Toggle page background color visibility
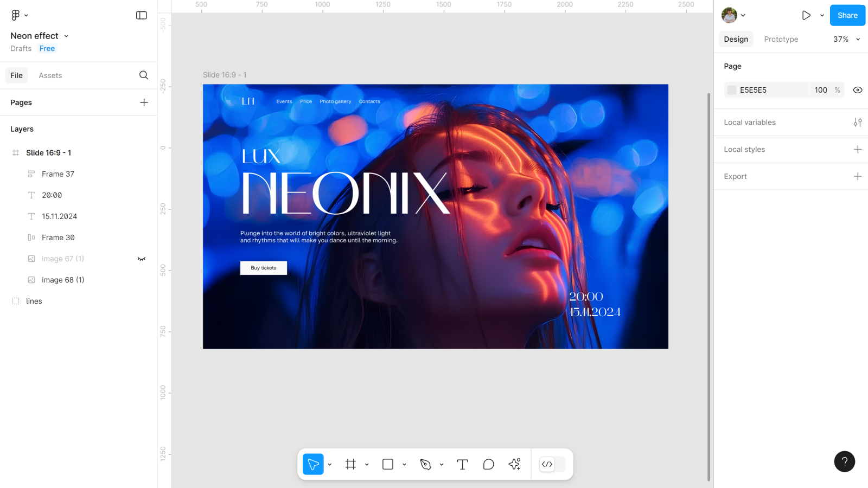 tap(857, 90)
